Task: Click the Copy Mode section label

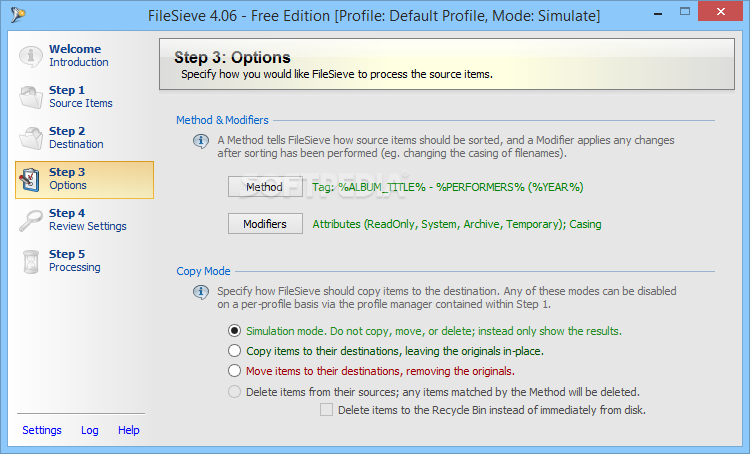Action: pos(203,271)
